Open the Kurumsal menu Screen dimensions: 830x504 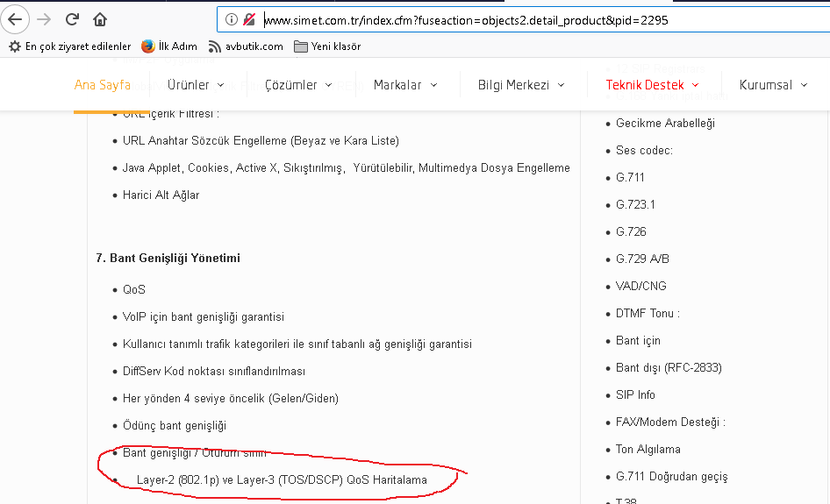772,85
